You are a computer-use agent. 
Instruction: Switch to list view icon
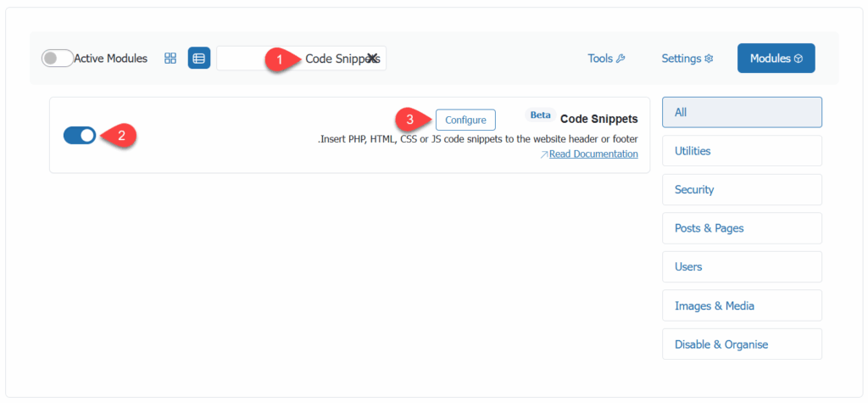click(199, 59)
